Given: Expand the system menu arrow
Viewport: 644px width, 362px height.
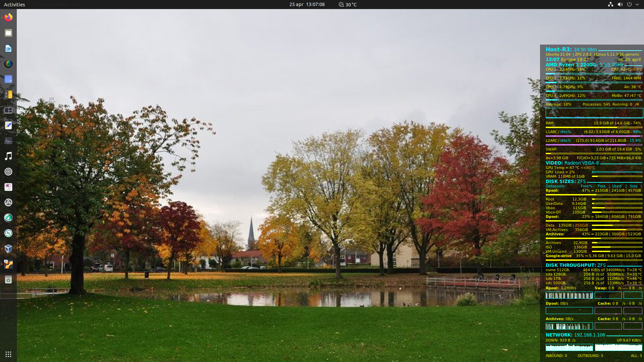Looking at the screenshot, I should tap(637, 4).
